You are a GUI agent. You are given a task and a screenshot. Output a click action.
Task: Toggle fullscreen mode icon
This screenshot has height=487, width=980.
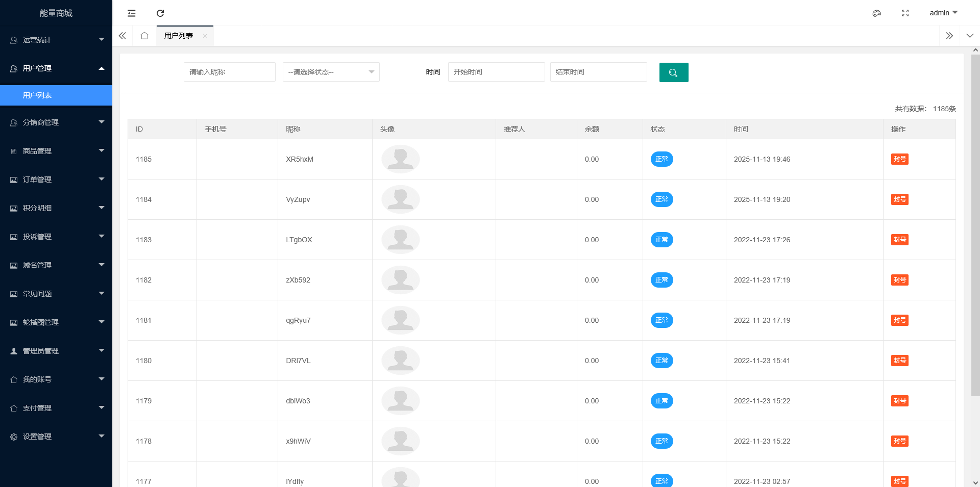(x=905, y=13)
